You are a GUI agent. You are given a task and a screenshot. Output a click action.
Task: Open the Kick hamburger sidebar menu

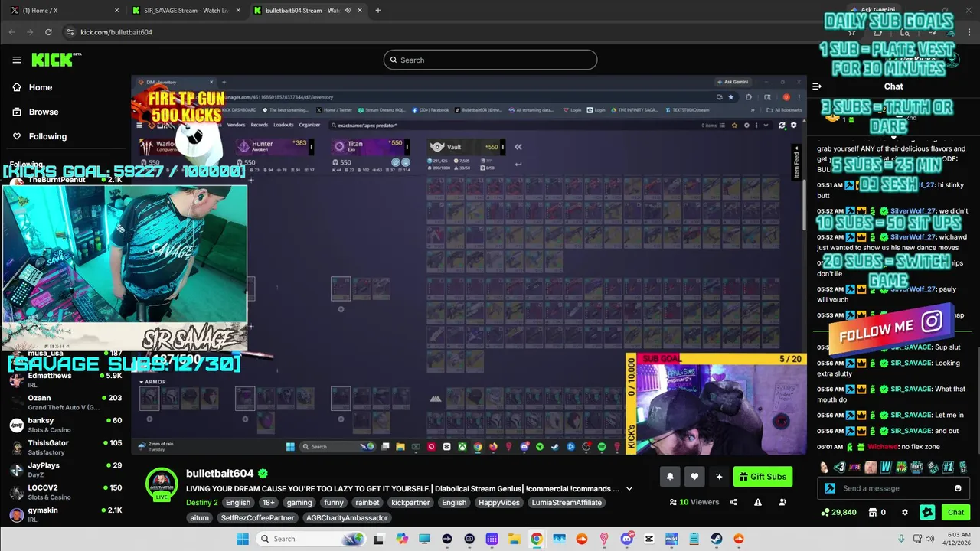tap(17, 60)
